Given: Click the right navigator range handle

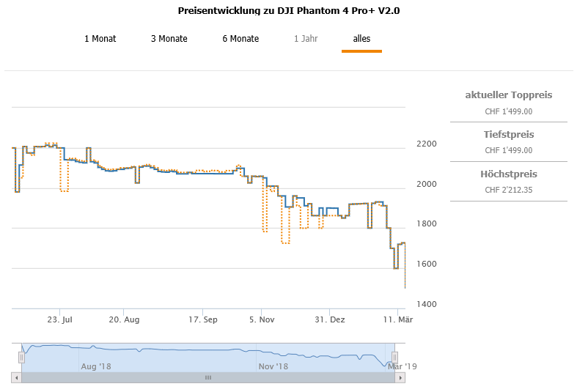Looking at the screenshot, I should pos(394,357).
